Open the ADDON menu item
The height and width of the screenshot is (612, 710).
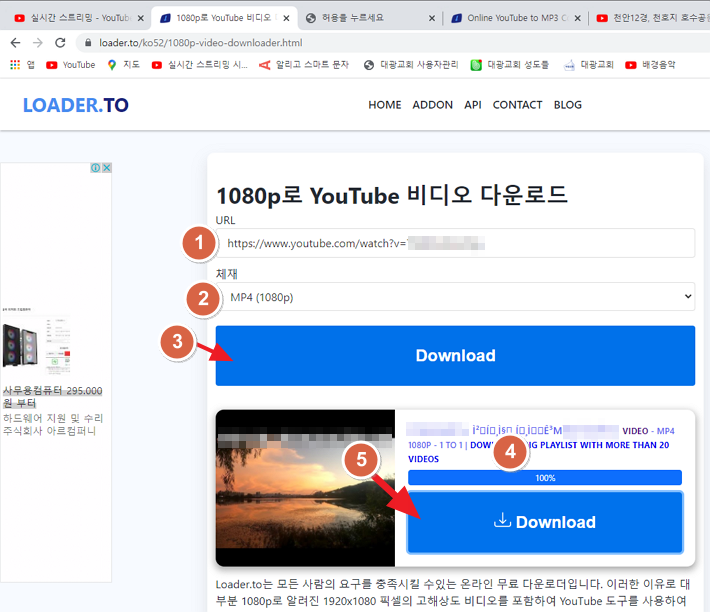(x=432, y=105)
